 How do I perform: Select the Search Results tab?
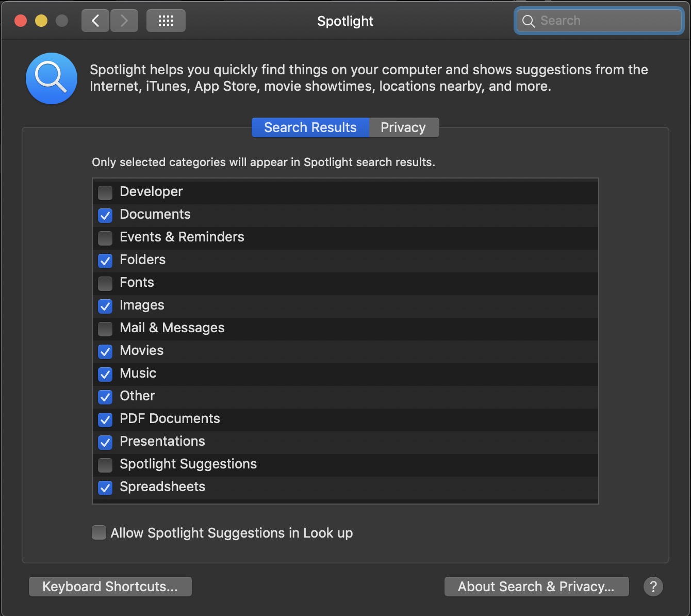point(310,127)
